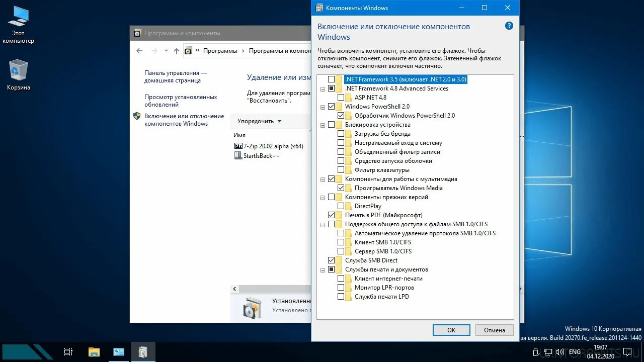This screenshot has width=644, height=362.
Task: Collapse Компоненты прежних версий node
Action: [323, 197]
